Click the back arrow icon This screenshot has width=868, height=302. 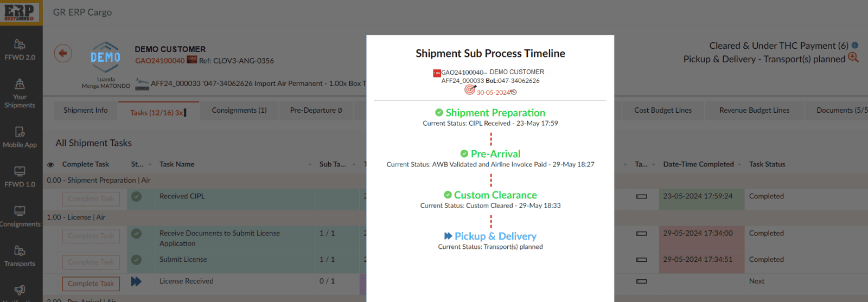(x=63, y=53)
